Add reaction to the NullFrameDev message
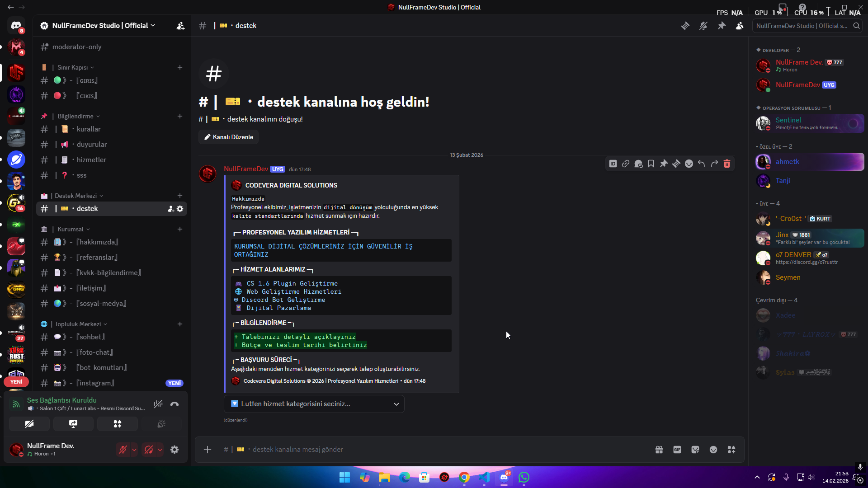868x488 pixels. pyautogui.click(x=689, y=164)
